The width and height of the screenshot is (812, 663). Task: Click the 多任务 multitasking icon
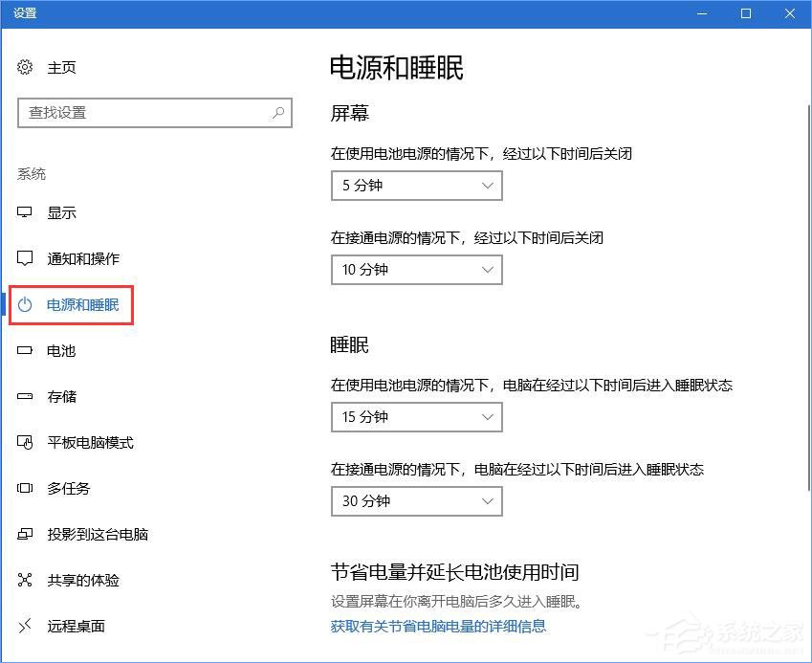pos(24,488)
